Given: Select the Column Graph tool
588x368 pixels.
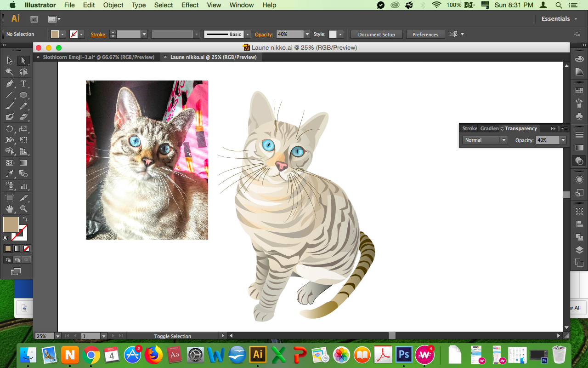Looking at the screenshot, I should point(23,186).
